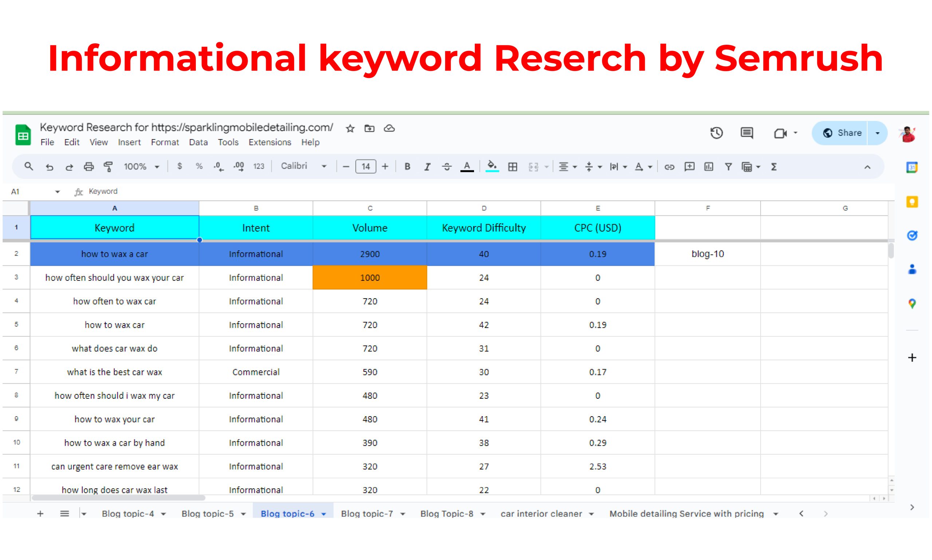
Task: Open Google Keep side panel
Action: click(x=912, y=201)
